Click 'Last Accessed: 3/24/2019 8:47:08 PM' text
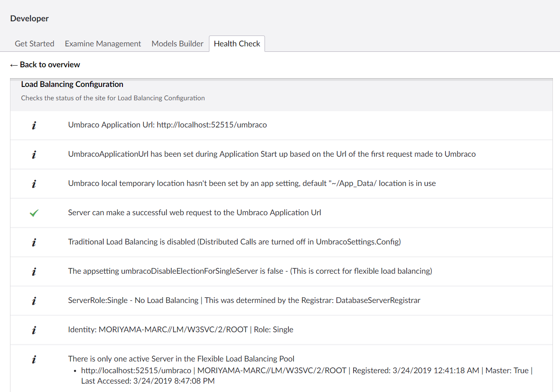This screenshot has height=392, width=560. point(148,381)
